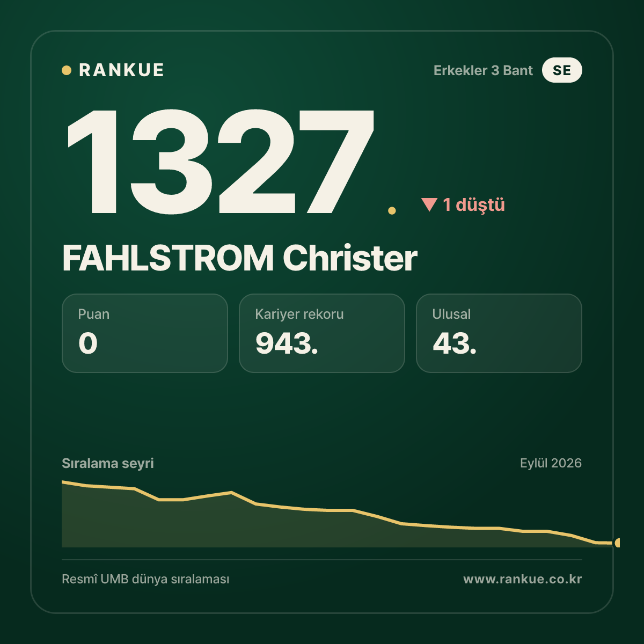644x644 pixels.
Task: Click the player name FAHLSTROM Christer
Action: (240, 258)
